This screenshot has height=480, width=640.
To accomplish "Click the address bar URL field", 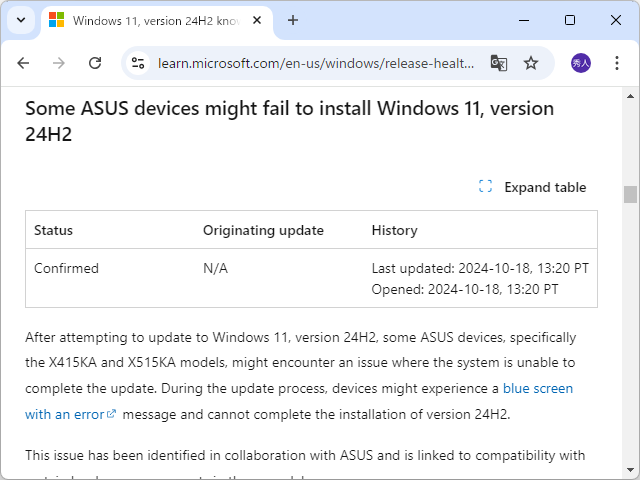I will point(315,63).
